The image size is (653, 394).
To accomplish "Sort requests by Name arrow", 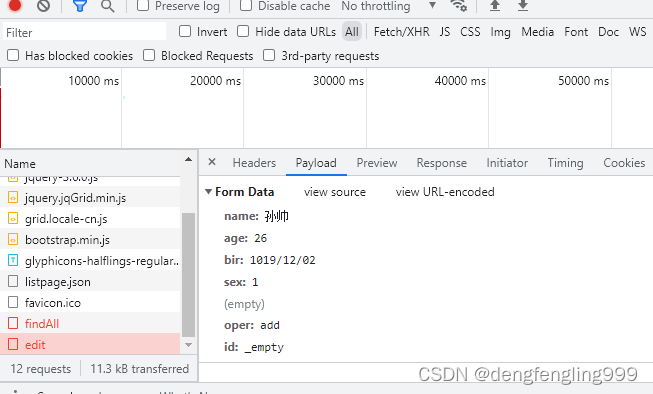I will pyautogui.click(x=188, y=160).
